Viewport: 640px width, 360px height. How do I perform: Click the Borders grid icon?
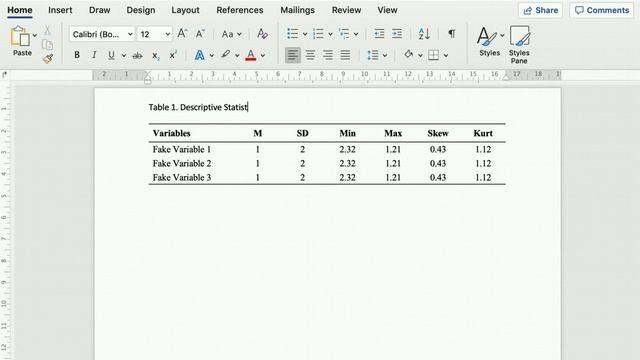click(x=433, y=55)
